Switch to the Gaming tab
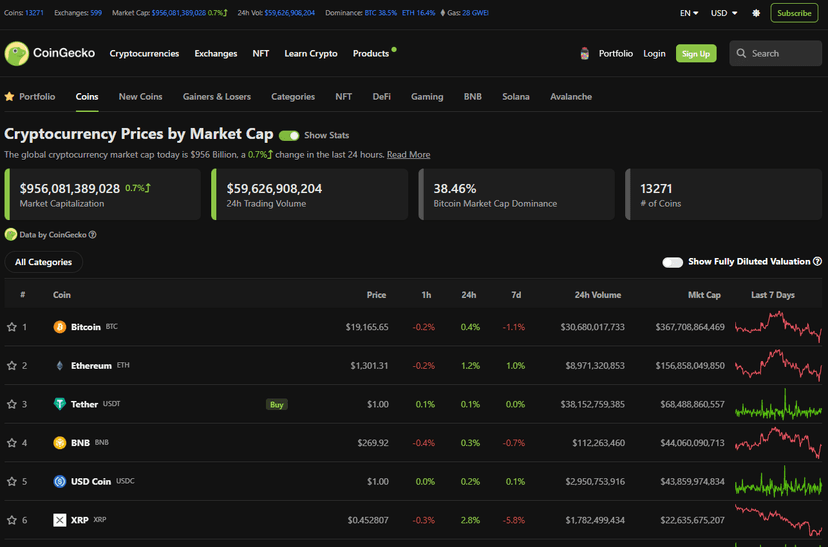The height and width of the screenshot is (547, 828). coord(427,97)
